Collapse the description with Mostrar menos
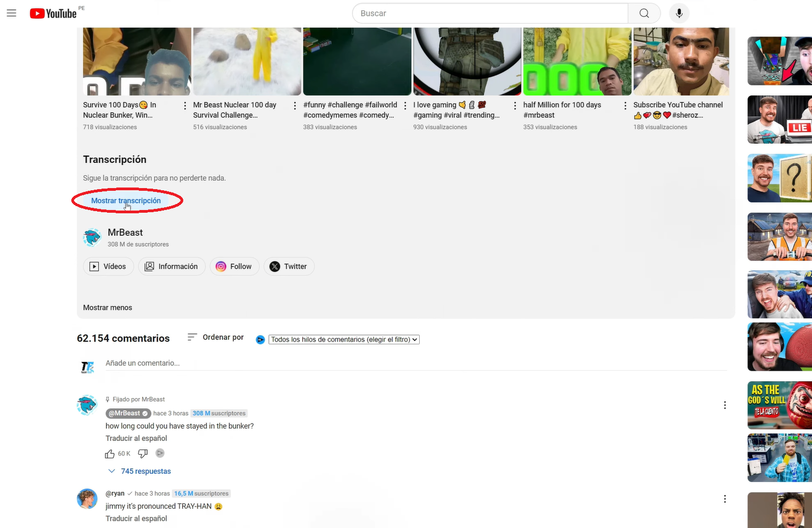This screenshot has height=528, width=812. click(108, 308)
